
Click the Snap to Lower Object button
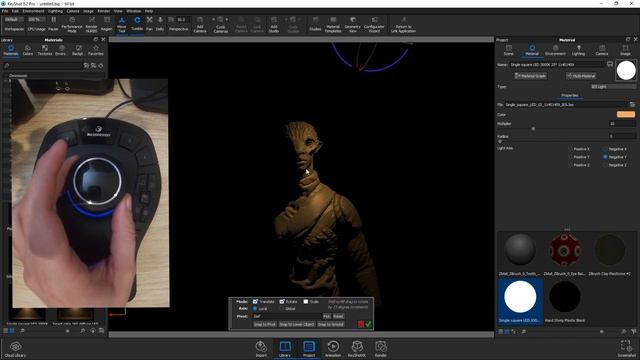(x=297, y=324)
